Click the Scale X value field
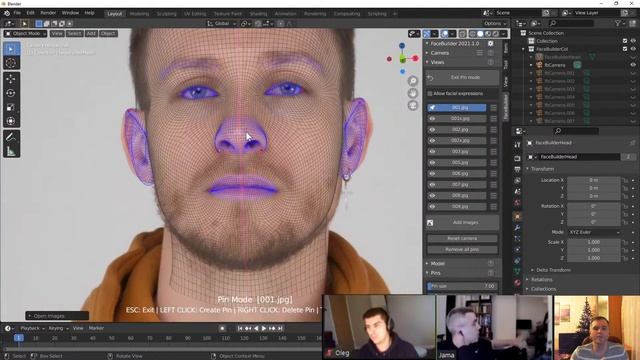Image resolution: width=640 pixels, height=360 pixels. pos(594,242)
